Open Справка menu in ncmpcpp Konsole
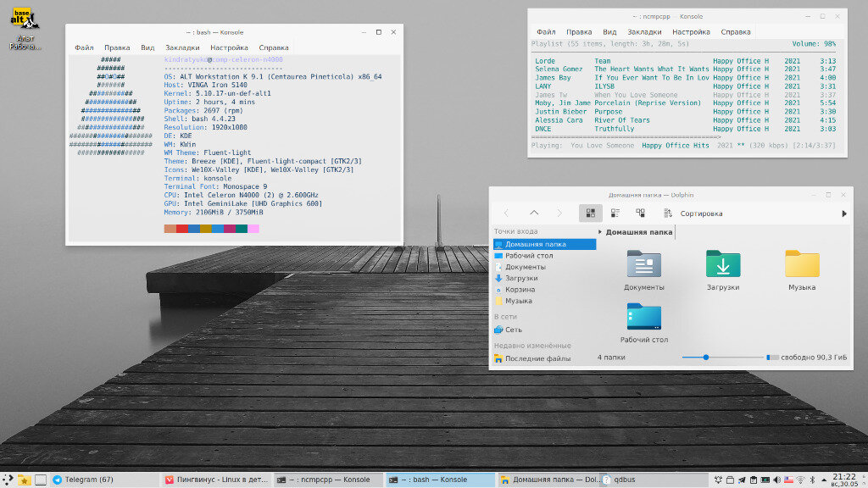The image size is (868, 488). 736,32
